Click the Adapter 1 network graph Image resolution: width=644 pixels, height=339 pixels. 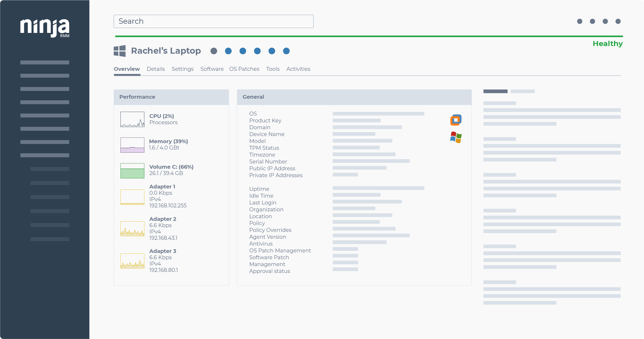click(x=132, y=197)
